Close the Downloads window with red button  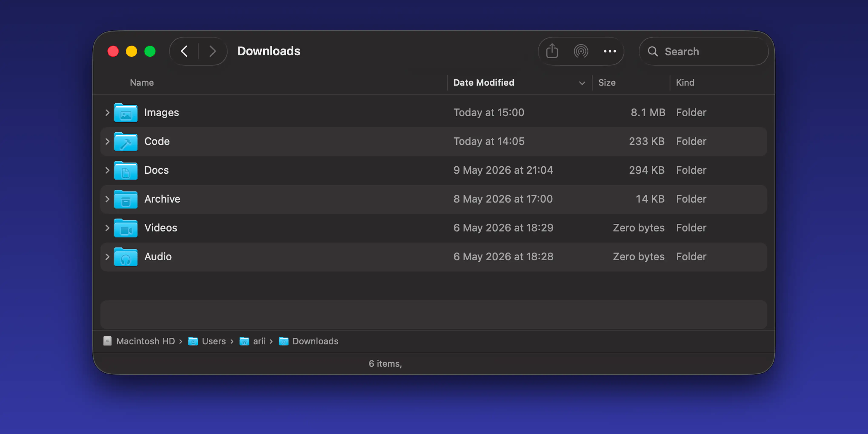tap(113, 51)
